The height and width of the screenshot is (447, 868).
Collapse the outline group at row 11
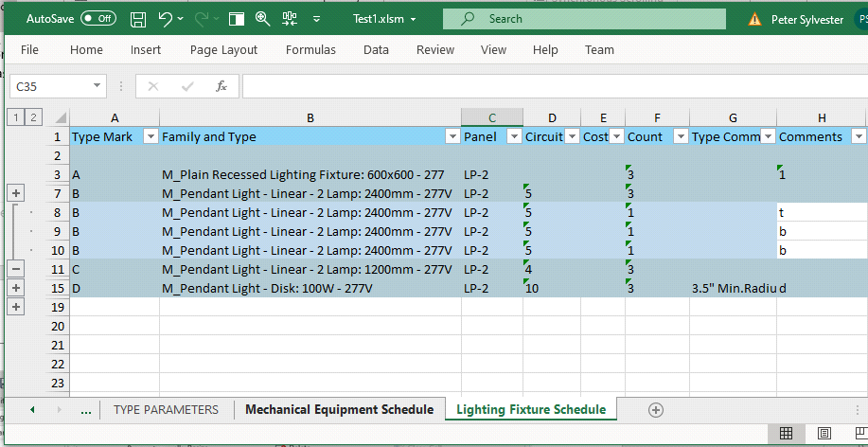(x=16, y=269)
